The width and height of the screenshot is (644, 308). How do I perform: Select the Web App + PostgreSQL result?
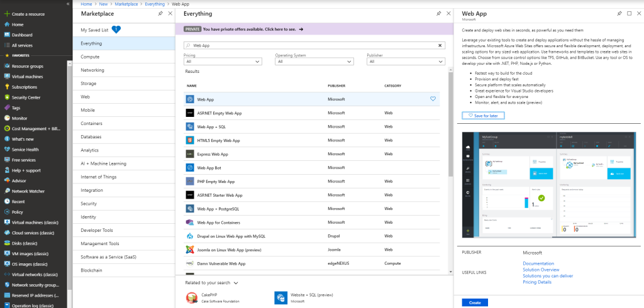312,209
